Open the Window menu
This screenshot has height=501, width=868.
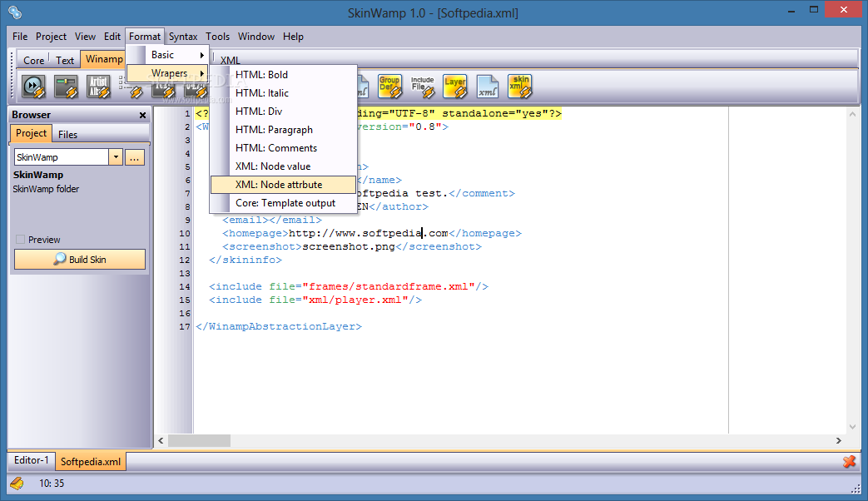256,37
